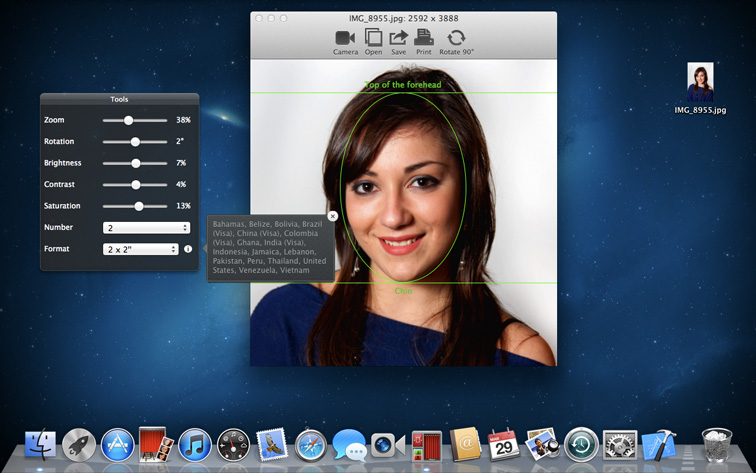Screen dimensions: 756x473
Task: Open System Preferences from the dock
Action: coord(620,445)
